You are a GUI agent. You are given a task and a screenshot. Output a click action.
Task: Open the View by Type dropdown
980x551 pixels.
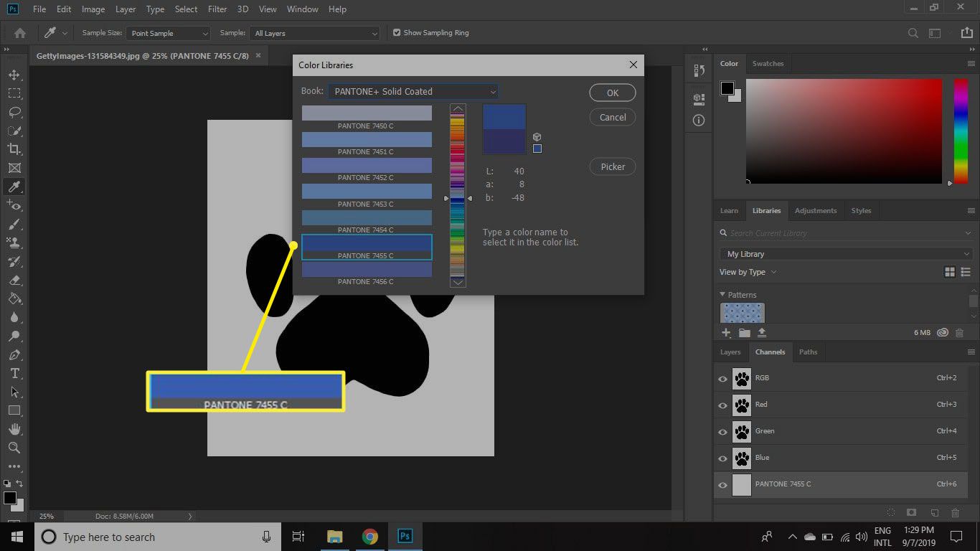(x=748, y=272)
